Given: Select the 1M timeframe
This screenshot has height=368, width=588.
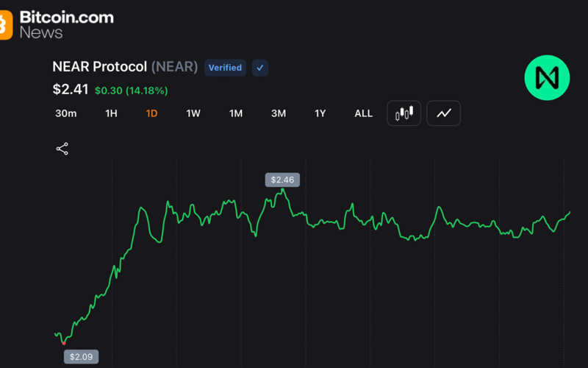Looking at the screenshot, I should (236, 113).
